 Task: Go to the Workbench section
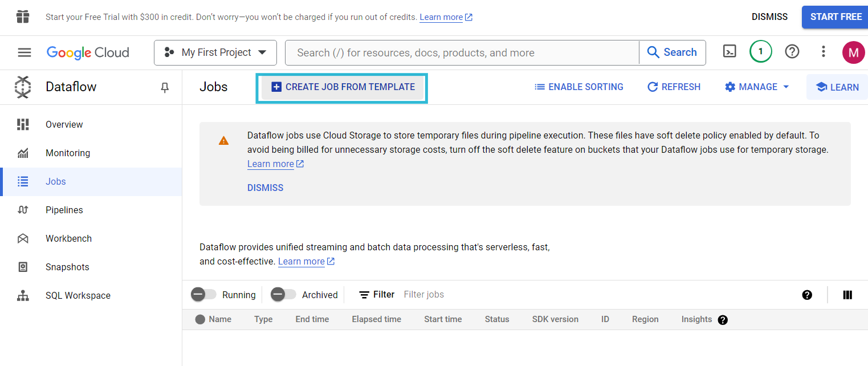coord(68,238)
